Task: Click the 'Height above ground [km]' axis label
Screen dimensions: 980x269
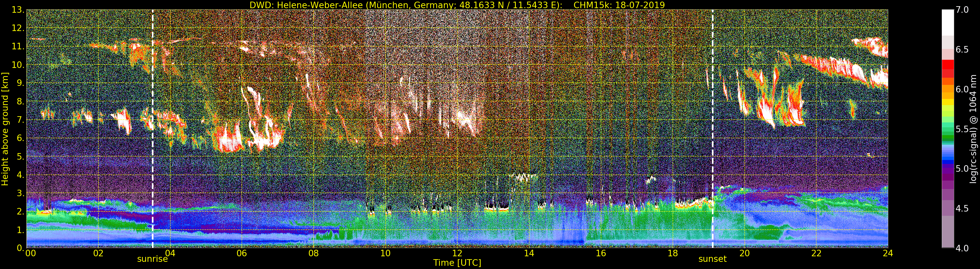Action: pos(5,129)
